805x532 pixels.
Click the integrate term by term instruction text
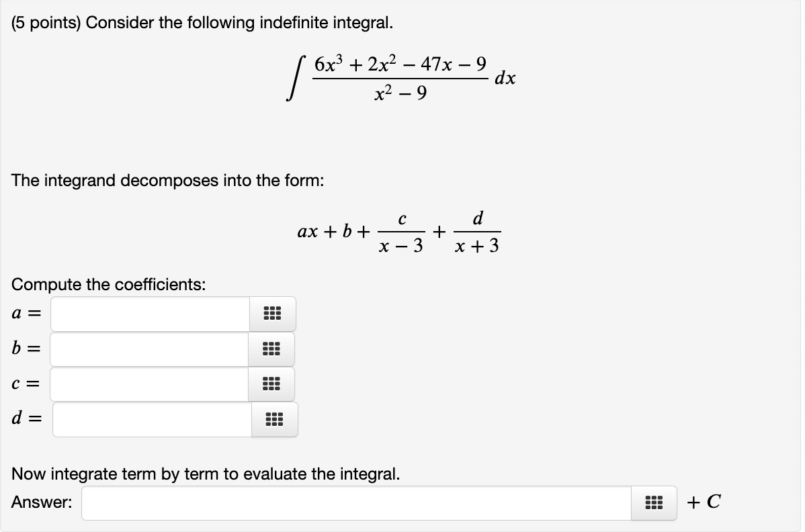pyautogui.click(x=205, y=474)
